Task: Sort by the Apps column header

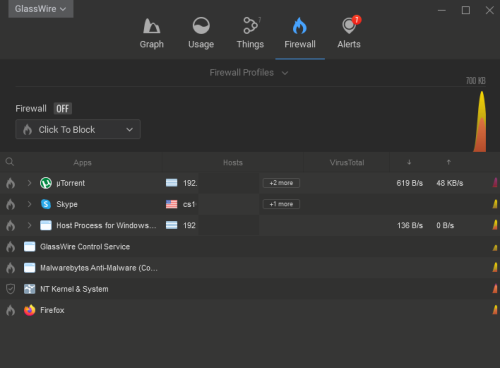Action: [82, 163]
